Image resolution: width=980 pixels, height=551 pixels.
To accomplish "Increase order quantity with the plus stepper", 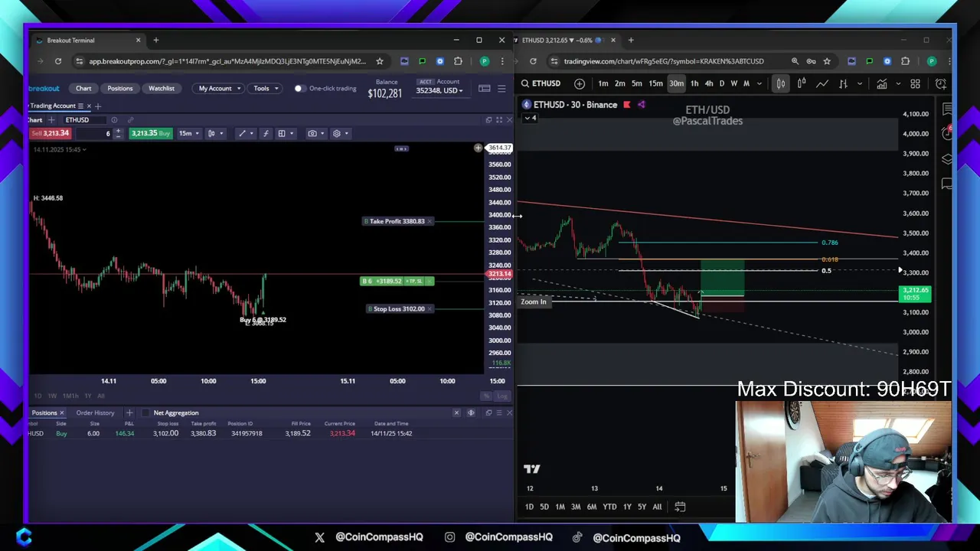I will [118, 131].
